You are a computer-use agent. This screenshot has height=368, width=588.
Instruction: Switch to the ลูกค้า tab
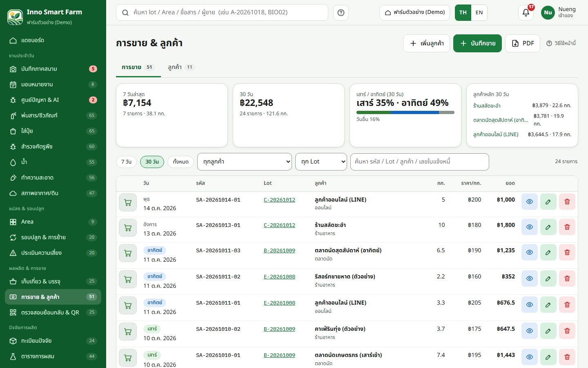coord(181,67)
